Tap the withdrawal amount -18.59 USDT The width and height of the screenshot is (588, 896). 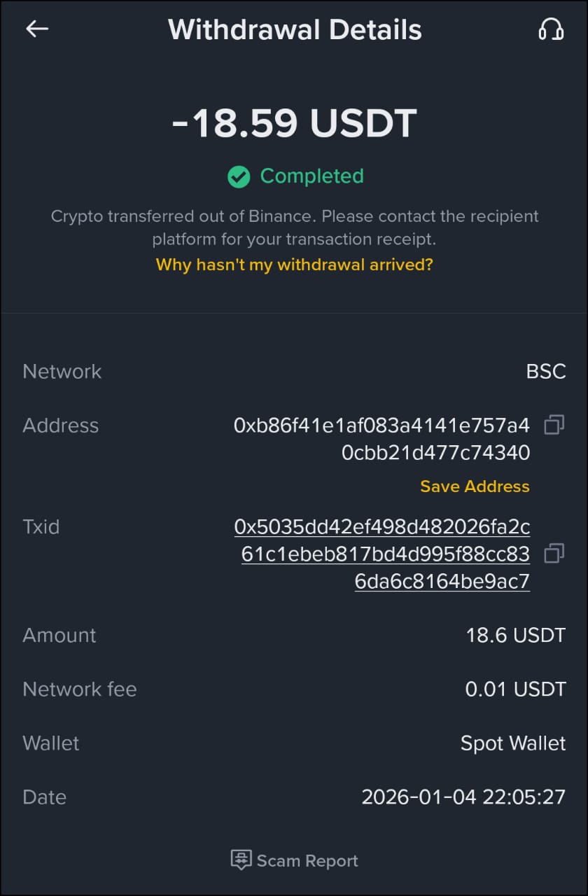(x=294, y=122)
